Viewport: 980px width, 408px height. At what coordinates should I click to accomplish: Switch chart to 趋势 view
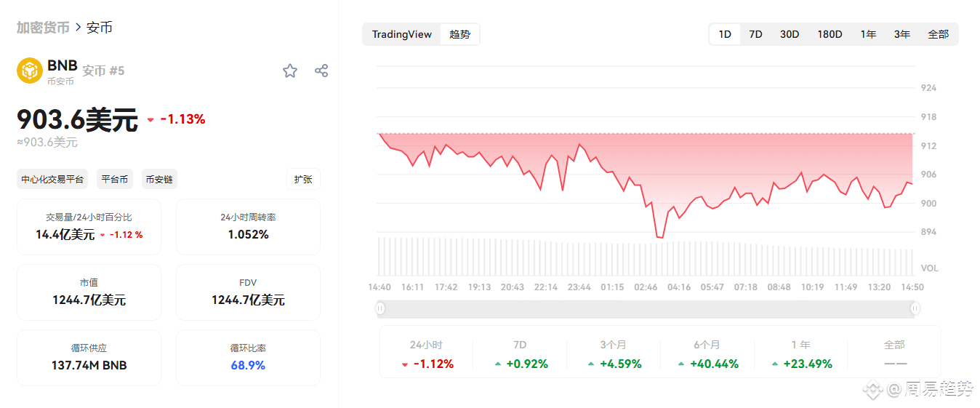pyautogui.click(x=459, y=34)
